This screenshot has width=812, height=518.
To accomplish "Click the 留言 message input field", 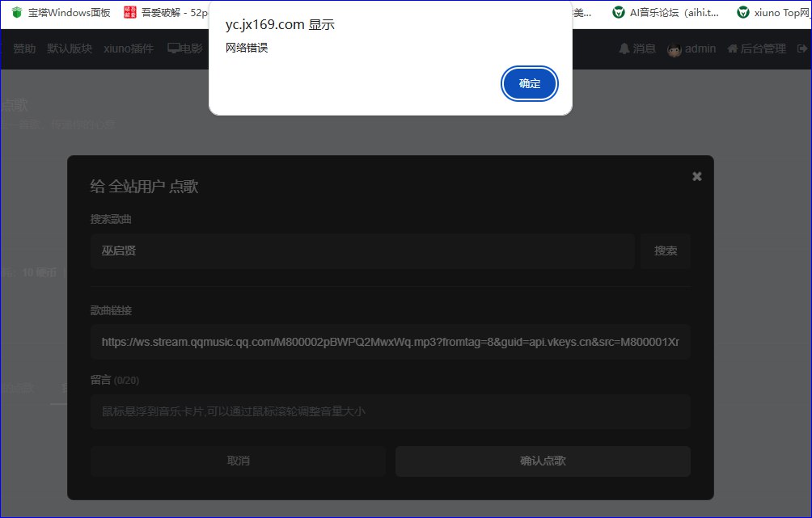I will [390, 411].
